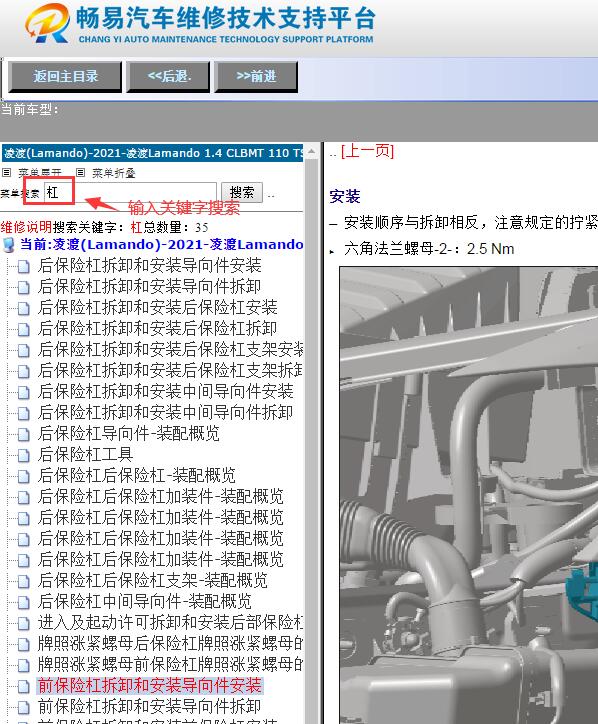Go back with the <<后退 button

(x=168, y=76)
